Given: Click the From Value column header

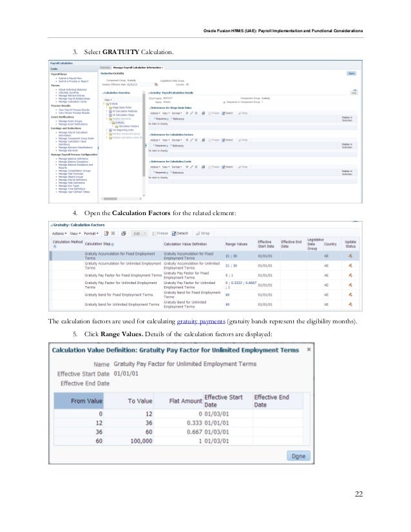Looking at the screenshot, I should pyautogui.click(x=79, y=401).
